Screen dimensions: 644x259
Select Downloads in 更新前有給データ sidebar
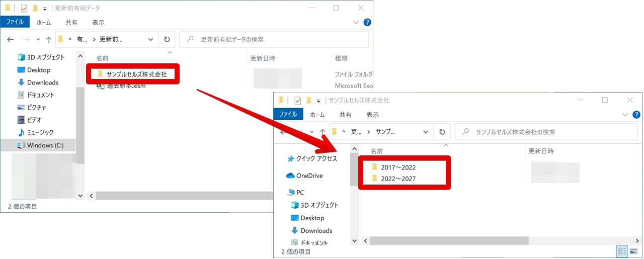pyautogui.click(x=38, y=82)
